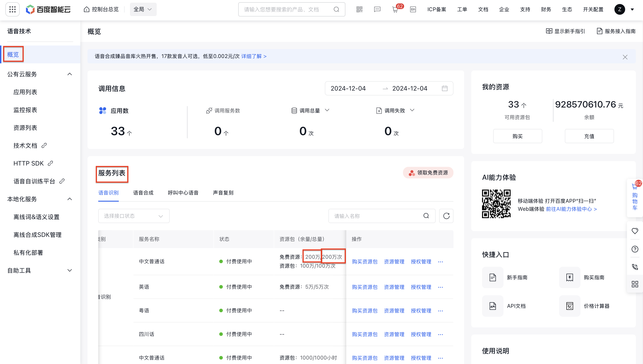Open the date range calendar icon

coord(445,89)
